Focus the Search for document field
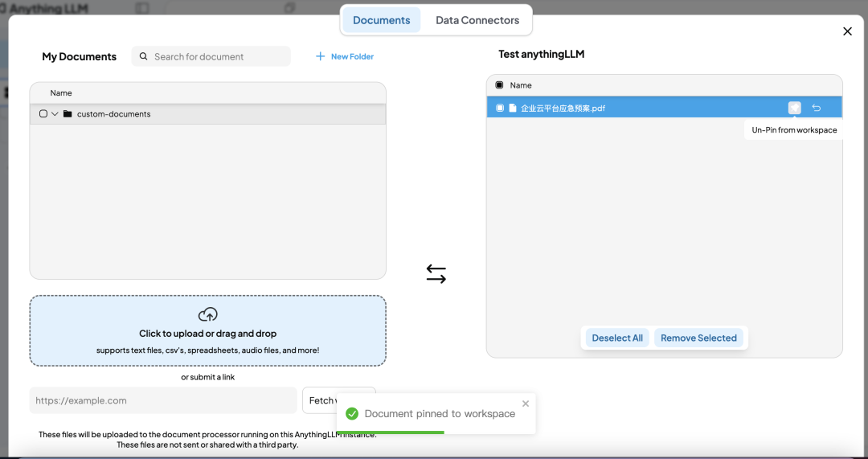 (x=211, y=56)
